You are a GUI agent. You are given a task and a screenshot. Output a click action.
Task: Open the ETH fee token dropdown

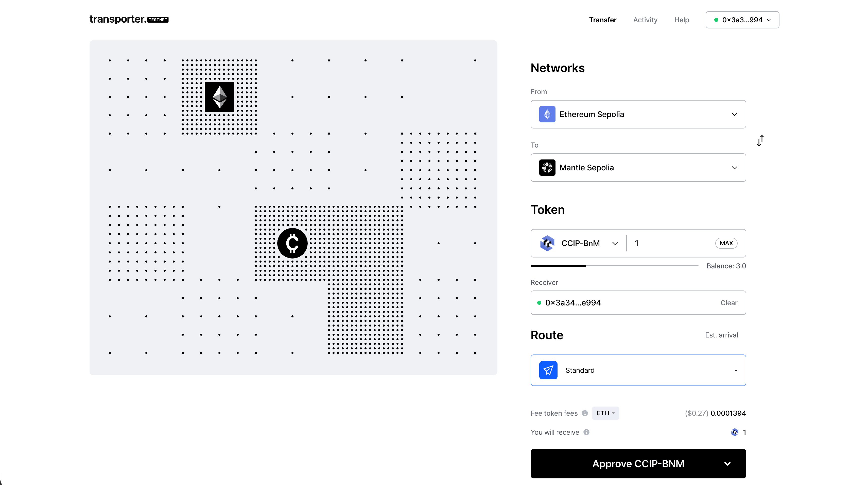605,413
